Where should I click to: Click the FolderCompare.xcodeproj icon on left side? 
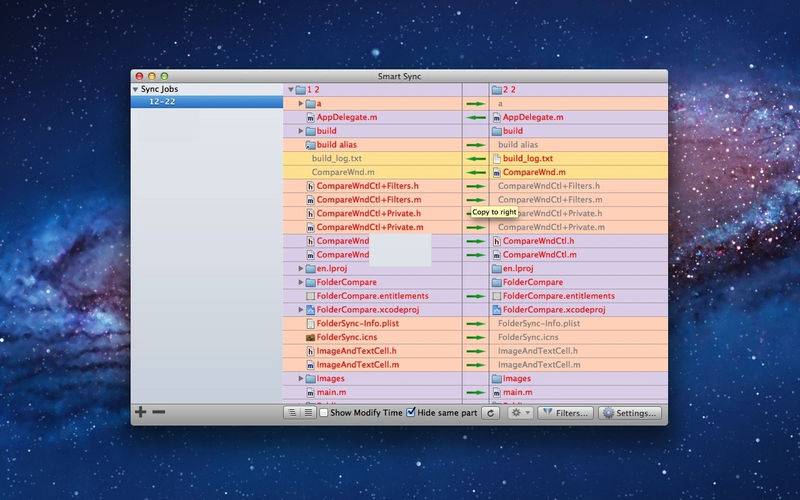[x=310, y=310]
